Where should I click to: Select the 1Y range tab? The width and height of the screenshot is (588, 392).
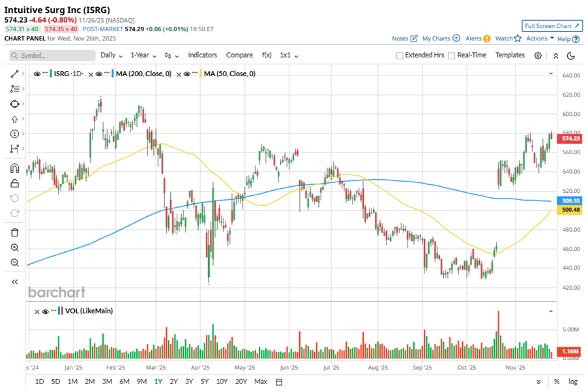click(x=158, y=382)
